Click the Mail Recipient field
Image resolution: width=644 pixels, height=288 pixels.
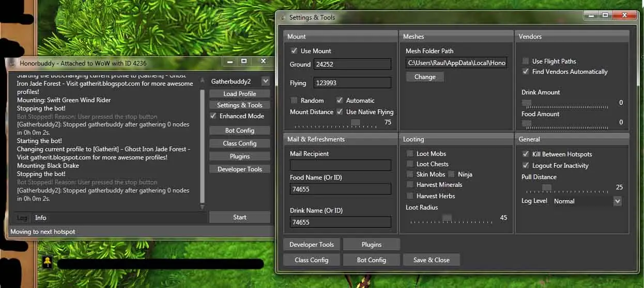[341, 165]
